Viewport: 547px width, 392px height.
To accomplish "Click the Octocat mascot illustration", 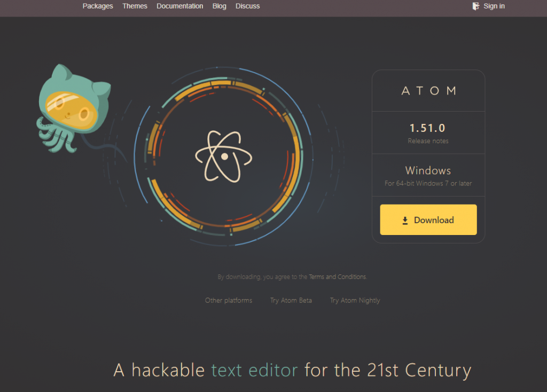I will point(73,106).
